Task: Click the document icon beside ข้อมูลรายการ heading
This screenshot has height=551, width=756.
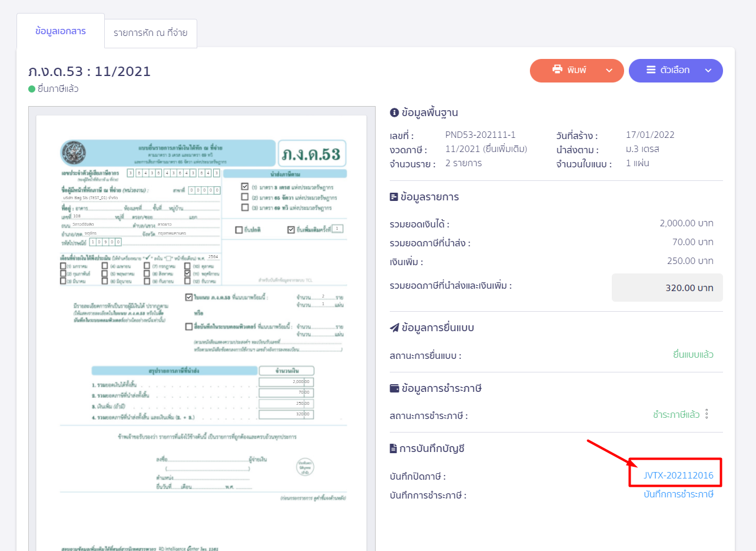Action: coord(393,196)
